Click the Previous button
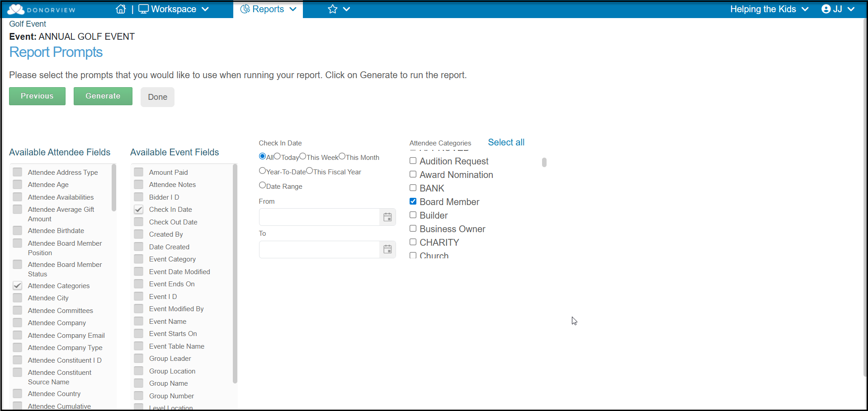 pos(37,96)
